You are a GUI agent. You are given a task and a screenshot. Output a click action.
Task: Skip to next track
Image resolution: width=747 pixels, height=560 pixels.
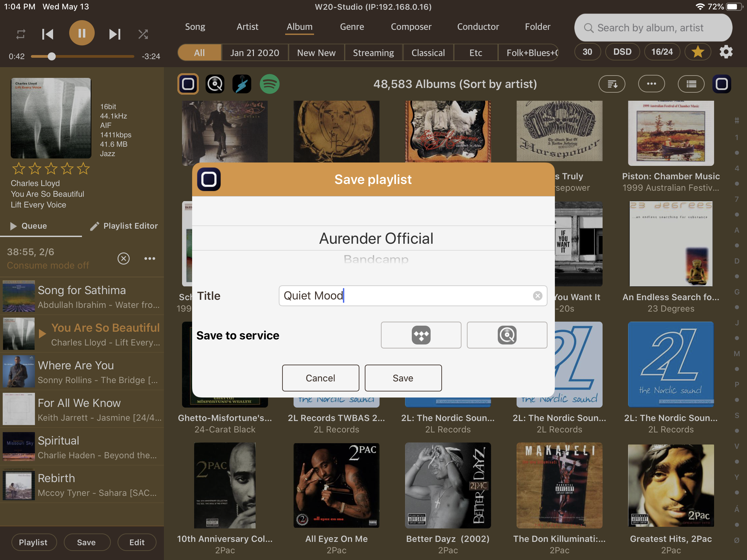[x=115, y=34]
